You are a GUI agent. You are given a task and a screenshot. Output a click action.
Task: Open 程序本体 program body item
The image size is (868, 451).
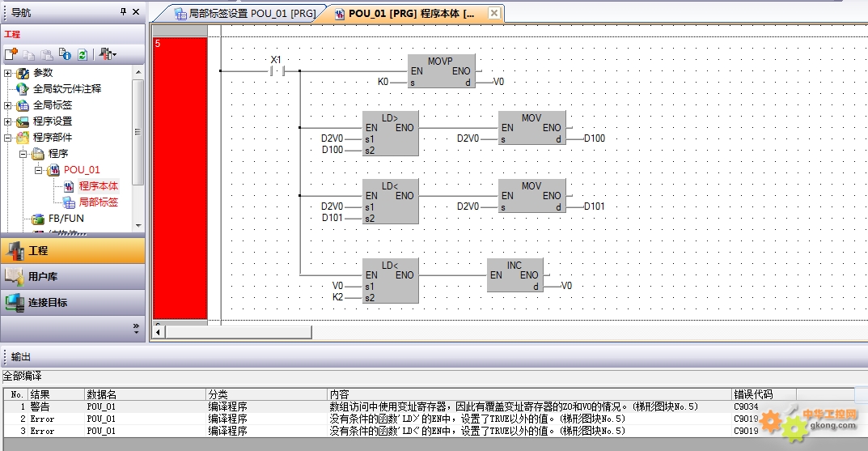coord(98,186)
